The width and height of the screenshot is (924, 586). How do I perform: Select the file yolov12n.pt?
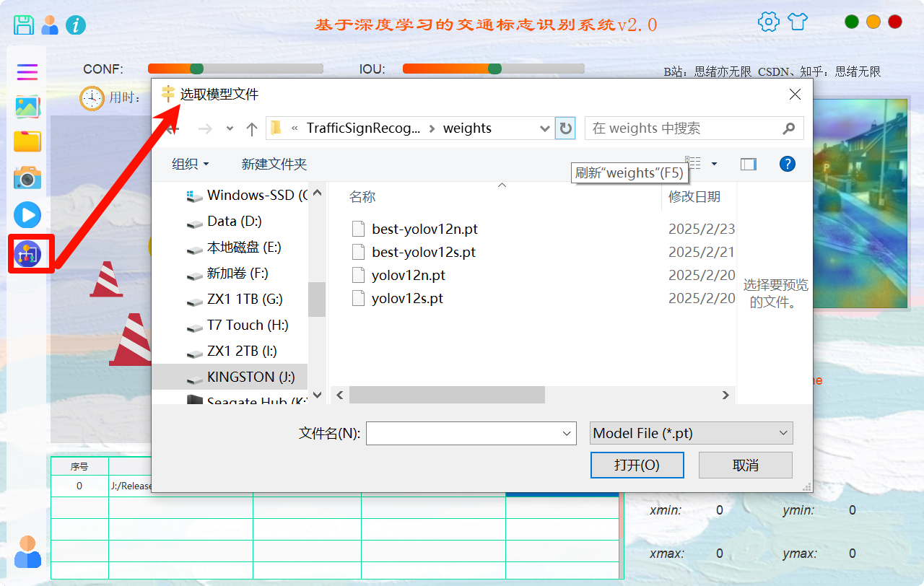tap(409, 275)
